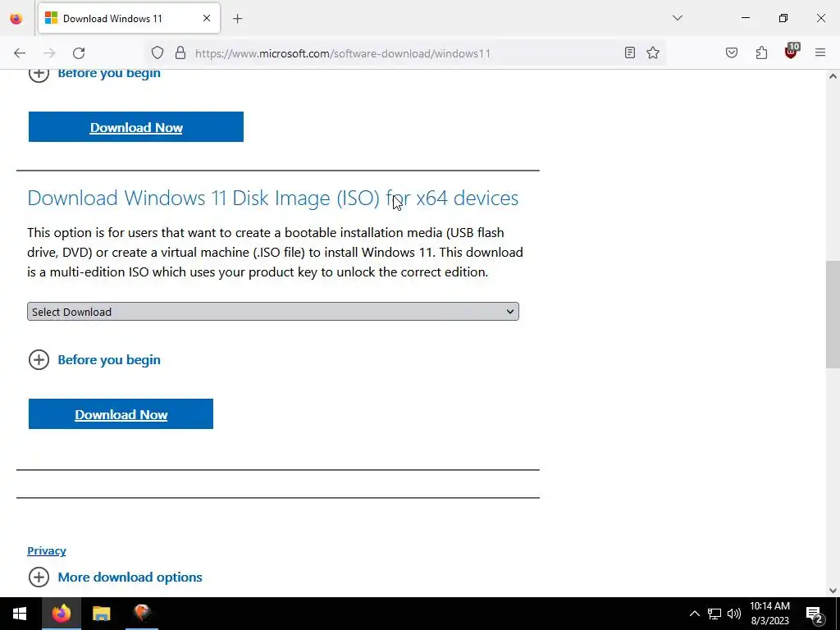This screenshot has width=840, height=630.
Task: Open the tracking protection shield icon
Action: click(157, 53)
